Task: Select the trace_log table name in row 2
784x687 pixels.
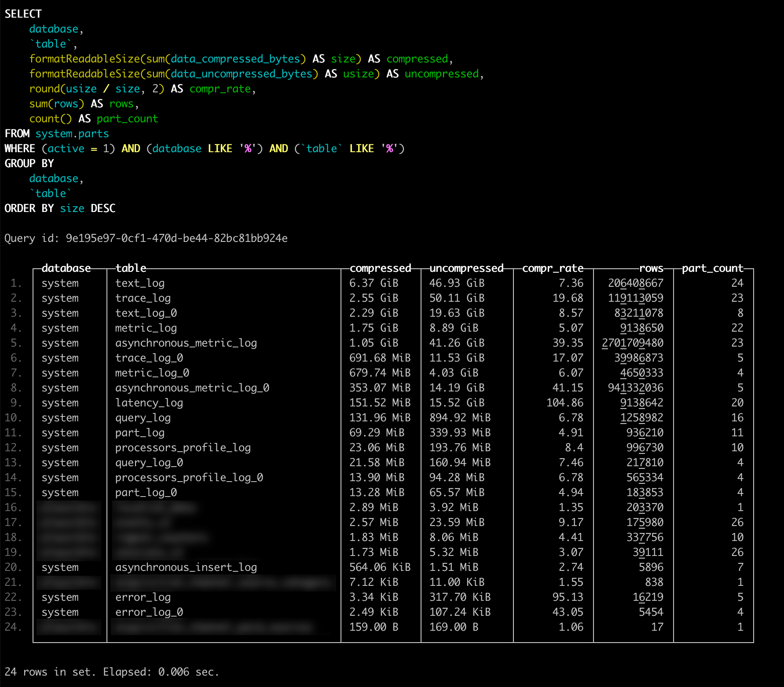Action: [x=143, y=298]
